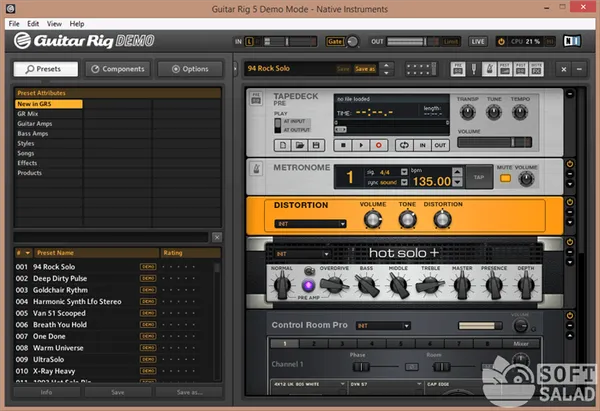Select next preset with up arrow
Screen dimensions: 600x411
(386, 65)
